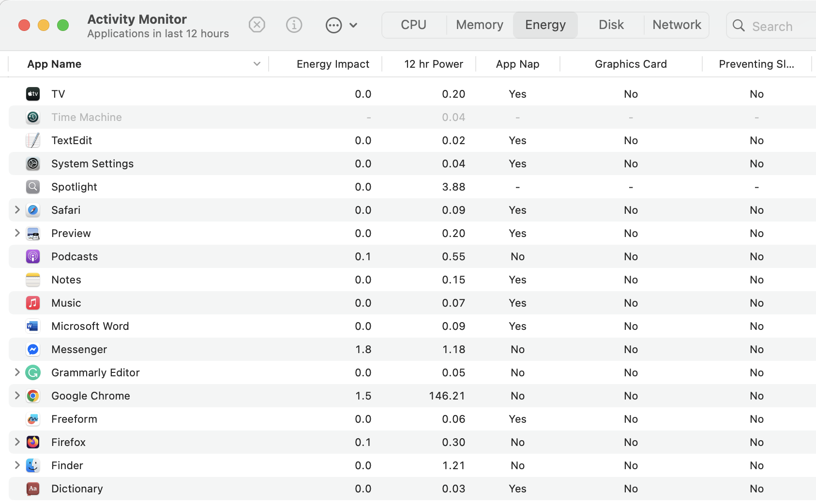This screenshot has height=504, width=816.
Task: Select the Freeform app icon
Action: 33,419
